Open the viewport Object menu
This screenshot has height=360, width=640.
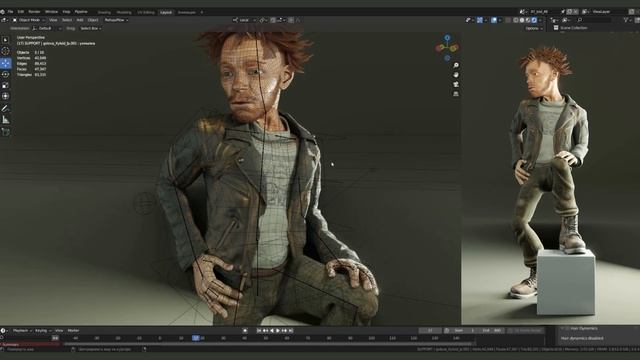tap(93, 20)
